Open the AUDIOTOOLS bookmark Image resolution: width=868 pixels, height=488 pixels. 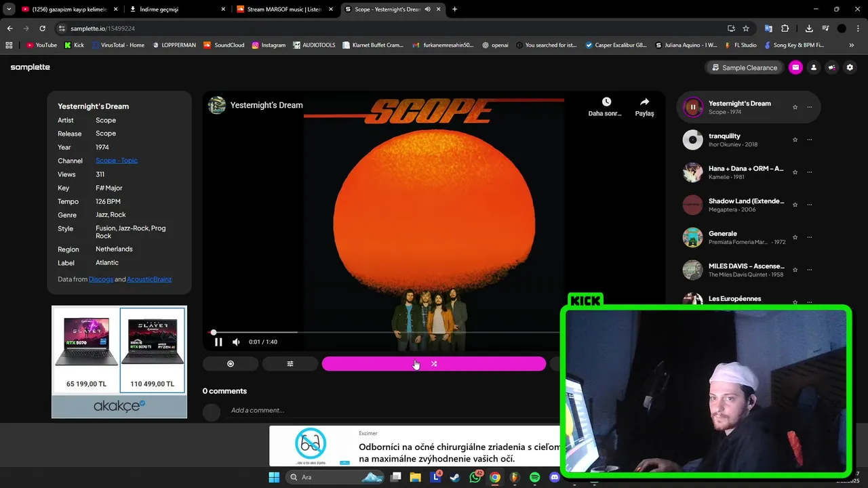pyautogui.click(x=315, y=45)
